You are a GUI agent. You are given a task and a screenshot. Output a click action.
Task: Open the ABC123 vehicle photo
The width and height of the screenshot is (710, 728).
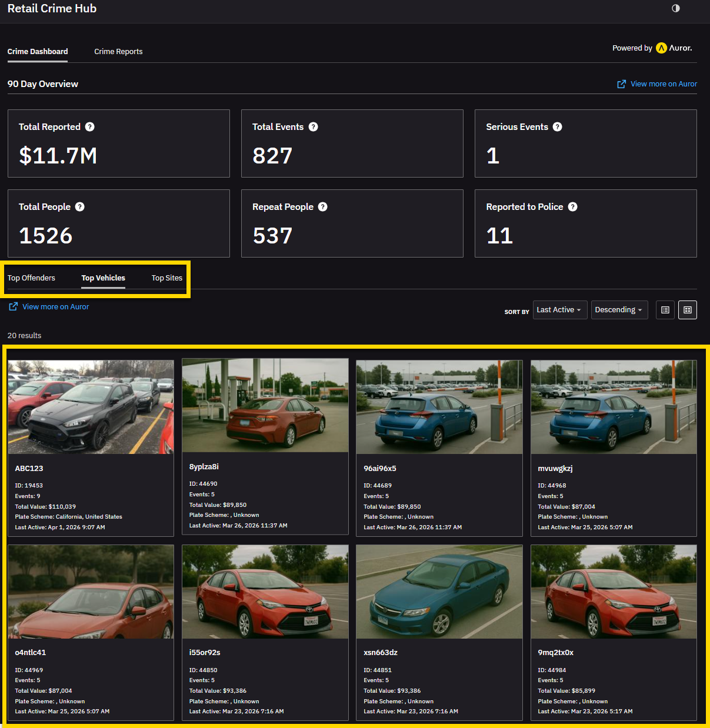91,407
